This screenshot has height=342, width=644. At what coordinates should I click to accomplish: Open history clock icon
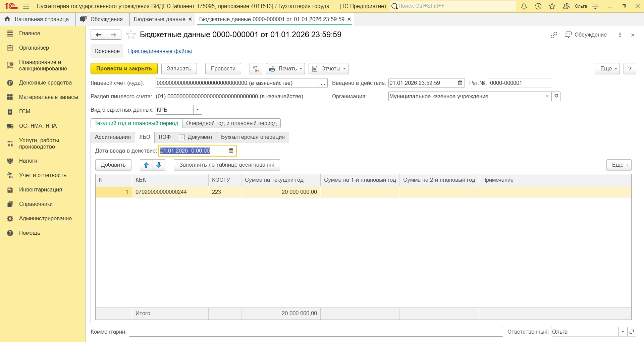pyautogui.click(x=538, y=6)
